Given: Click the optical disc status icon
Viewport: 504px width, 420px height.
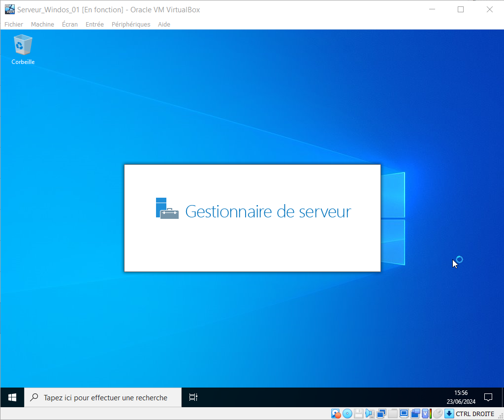Looking at the screenshot, I should (x=347, y=414).
